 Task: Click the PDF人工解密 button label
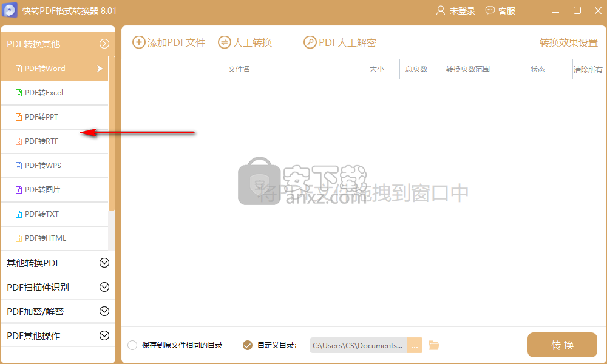(x=347, y=42)
